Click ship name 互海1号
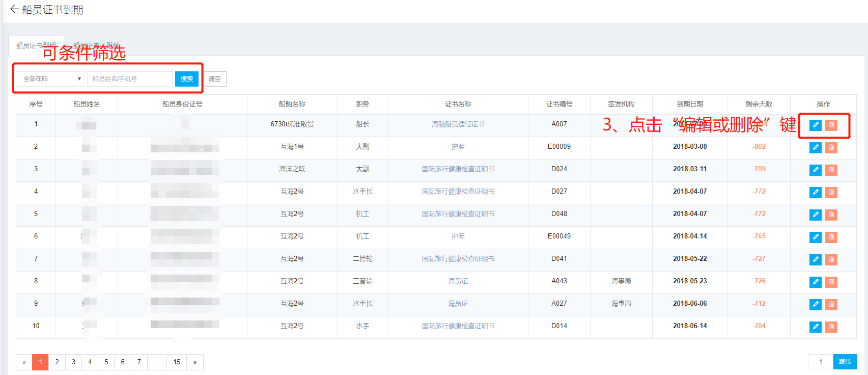Viewport: 868px width, 375px height. click(292, 146)
